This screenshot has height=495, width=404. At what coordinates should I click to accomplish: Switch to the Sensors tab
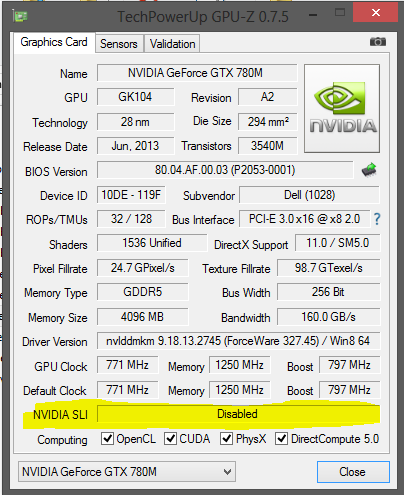click(x=119, y=44)
